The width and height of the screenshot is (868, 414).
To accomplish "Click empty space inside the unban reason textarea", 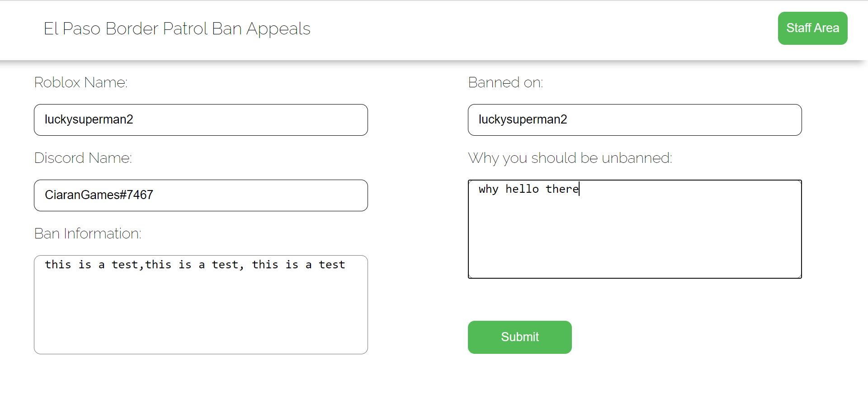I will tap(634, 240).
